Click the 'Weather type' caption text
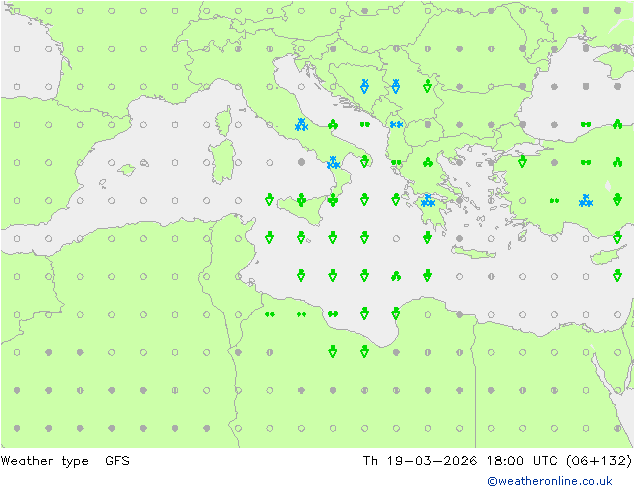Screen dimensions: 634x490 pyautogui.click(x=44, y=461)
